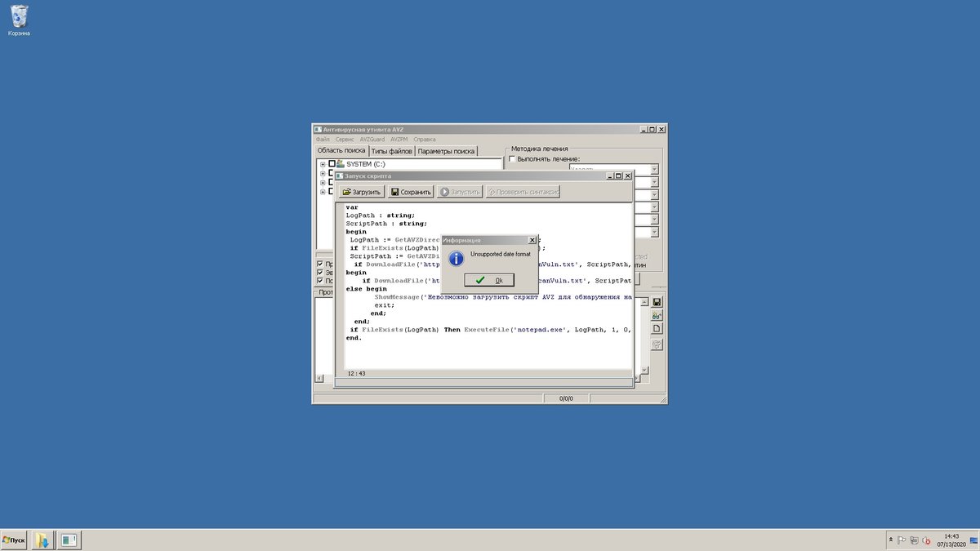Click the protocol scrollbar up arrow
980x551 pixels.
(644, 301)
